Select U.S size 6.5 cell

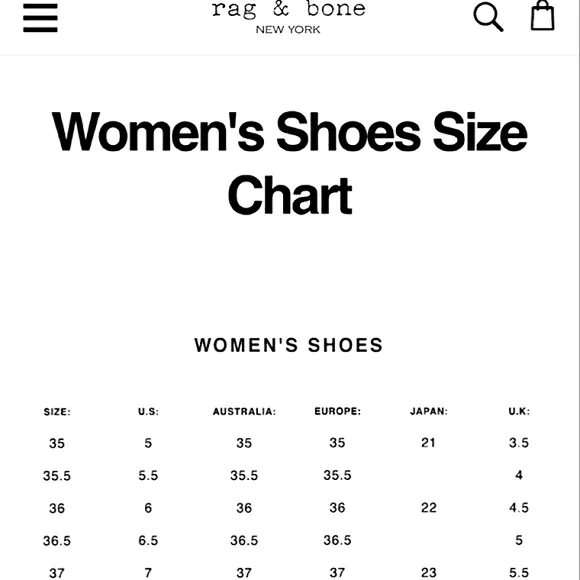pos(148,540)
